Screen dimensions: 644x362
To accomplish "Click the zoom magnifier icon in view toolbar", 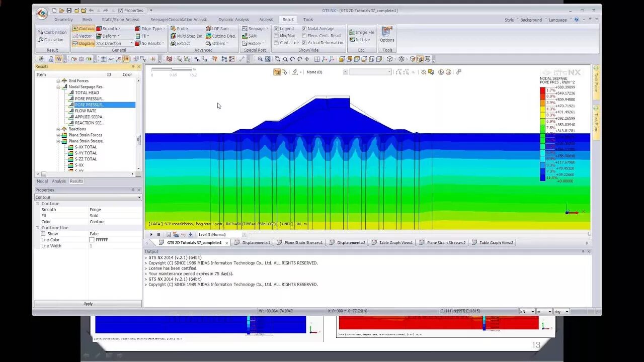I will point(260,59).
